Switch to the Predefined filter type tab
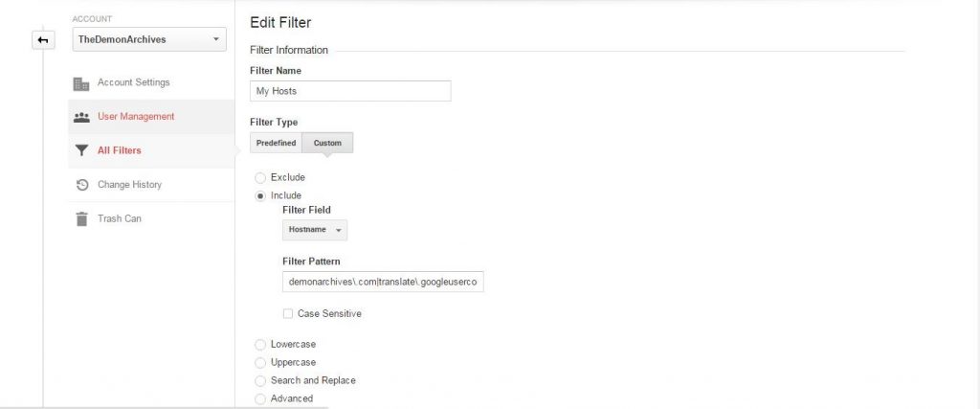 [276, 144]
